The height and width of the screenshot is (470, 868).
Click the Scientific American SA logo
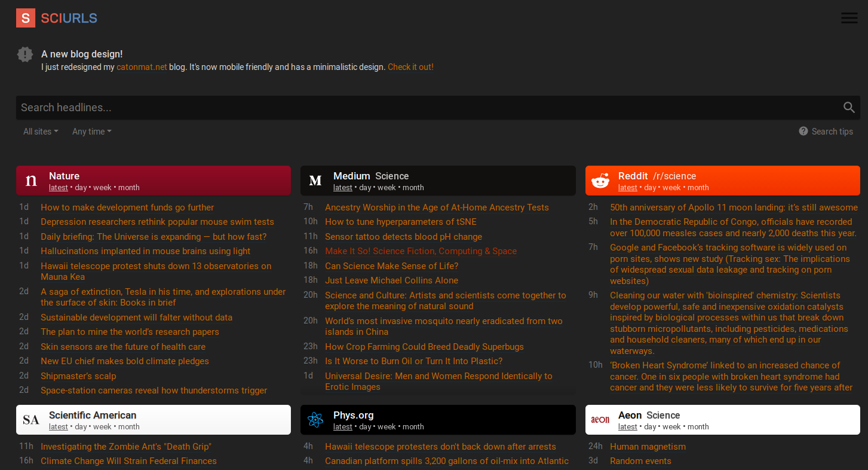[31, 420]
